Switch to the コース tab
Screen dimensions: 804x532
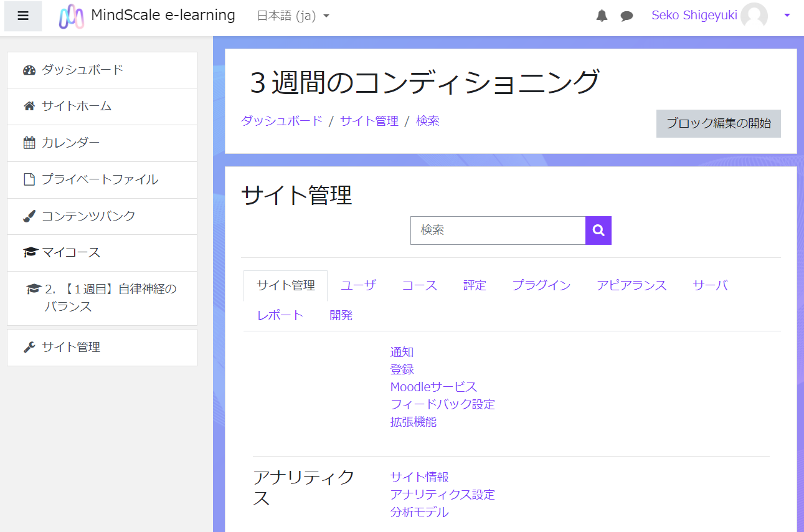tap(420, 285)
